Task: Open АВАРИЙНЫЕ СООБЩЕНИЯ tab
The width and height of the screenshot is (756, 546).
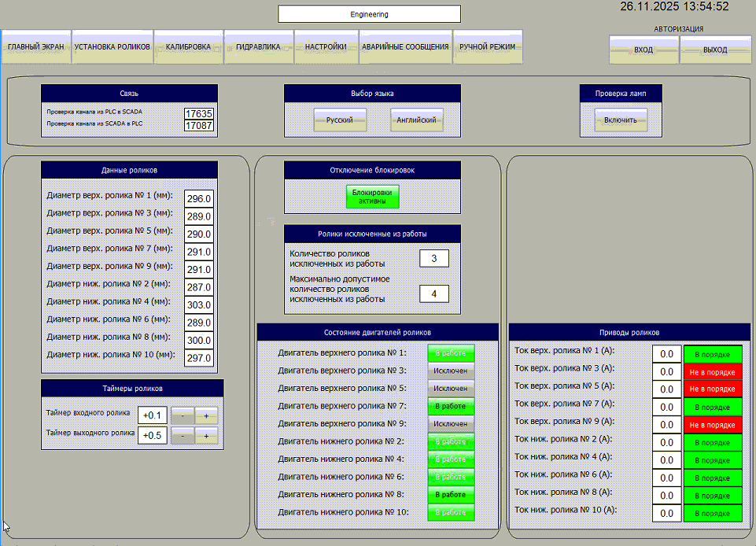Action: tap(406, 47)
